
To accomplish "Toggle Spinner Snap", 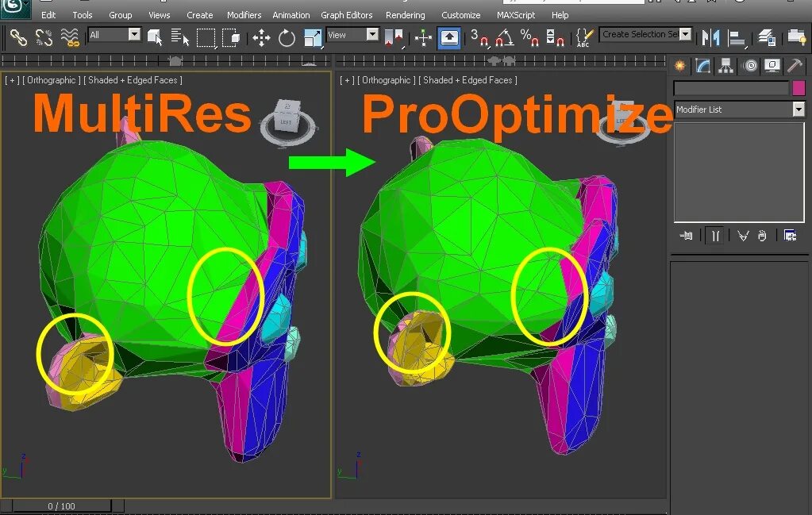I will pyautogui.click(x=555, y=37).
